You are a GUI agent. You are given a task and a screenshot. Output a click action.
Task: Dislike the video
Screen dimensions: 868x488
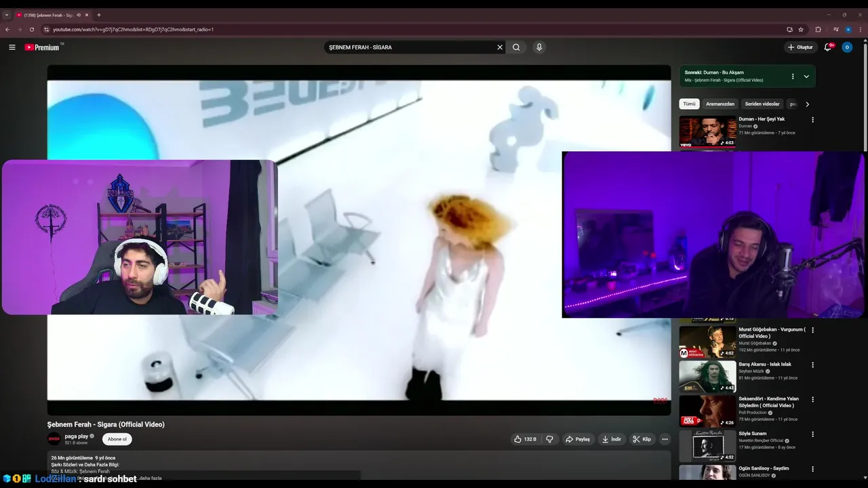point(550,439)
